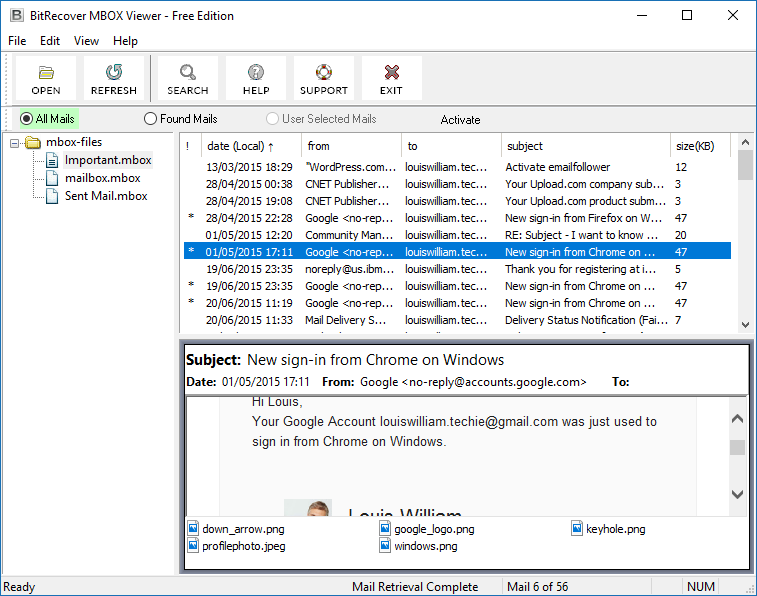Screen dimensions: 757x596
Task: Click the Help question mark icon
Action: click(x=256, y=78)
